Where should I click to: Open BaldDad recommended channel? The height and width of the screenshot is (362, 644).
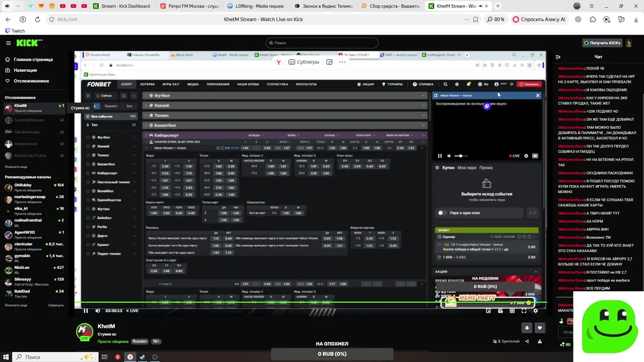coord(34,293)
